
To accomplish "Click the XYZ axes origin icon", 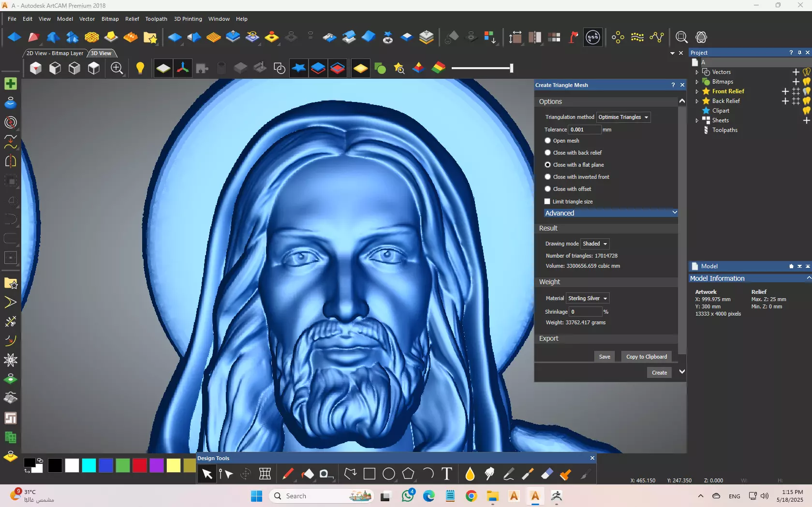I will (183, 68).
